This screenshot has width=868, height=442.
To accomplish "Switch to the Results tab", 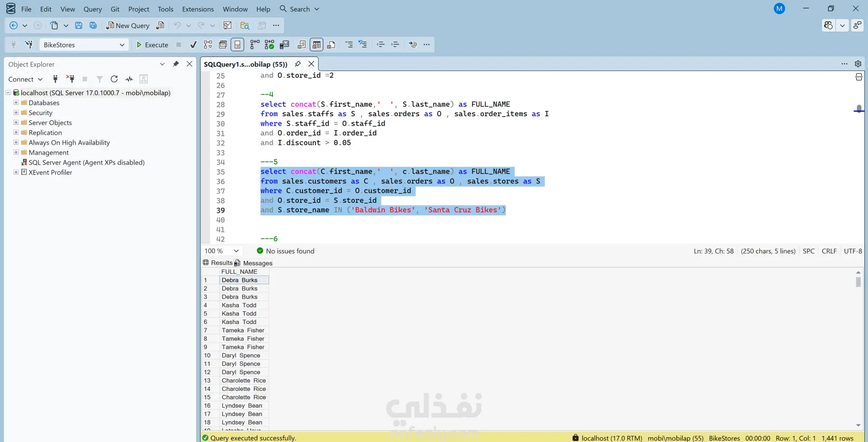I will point(217,263).
